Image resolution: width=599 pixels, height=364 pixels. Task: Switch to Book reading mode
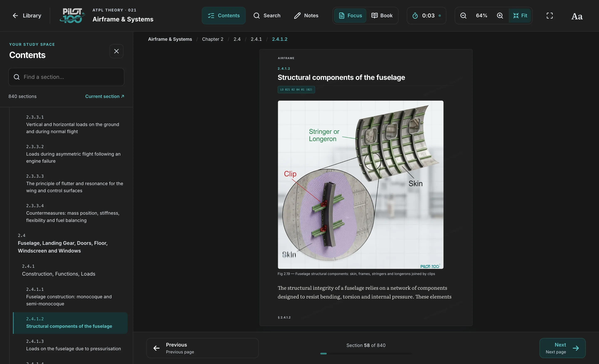[382, 16]
